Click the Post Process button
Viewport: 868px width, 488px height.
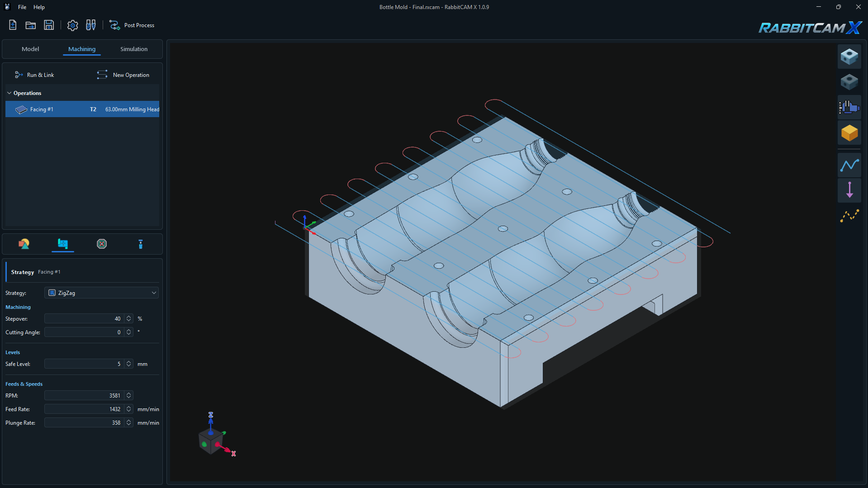click(132, 25)
